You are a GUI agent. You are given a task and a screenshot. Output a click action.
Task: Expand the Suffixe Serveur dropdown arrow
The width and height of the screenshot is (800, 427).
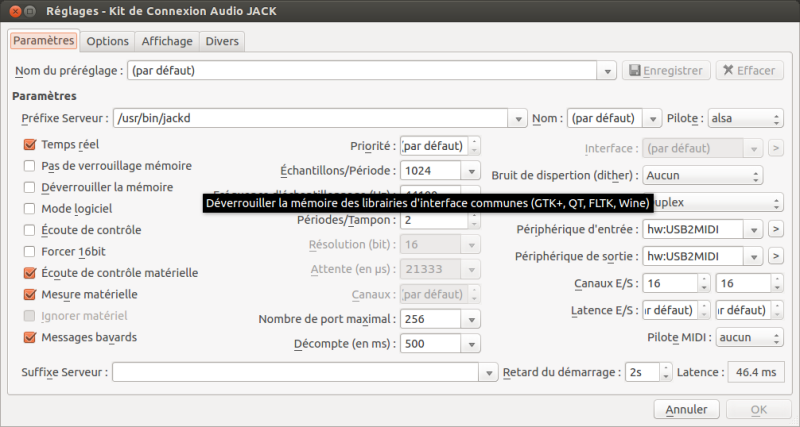pyautogui.click(x=488, y=373)
